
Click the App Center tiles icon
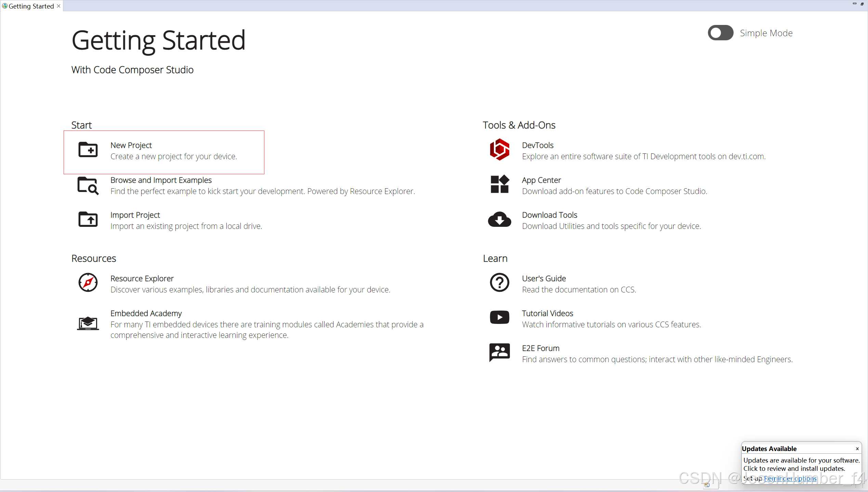click(x=499, y=184)
